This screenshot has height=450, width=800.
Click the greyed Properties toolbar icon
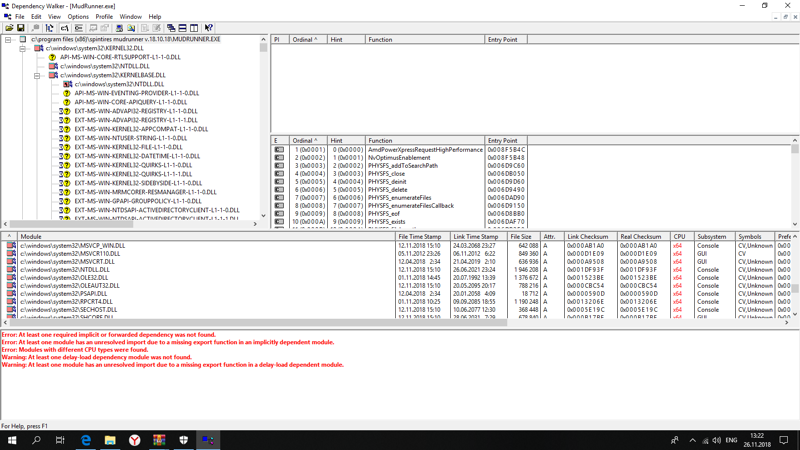pyautogui.click(x=105, y=28)
